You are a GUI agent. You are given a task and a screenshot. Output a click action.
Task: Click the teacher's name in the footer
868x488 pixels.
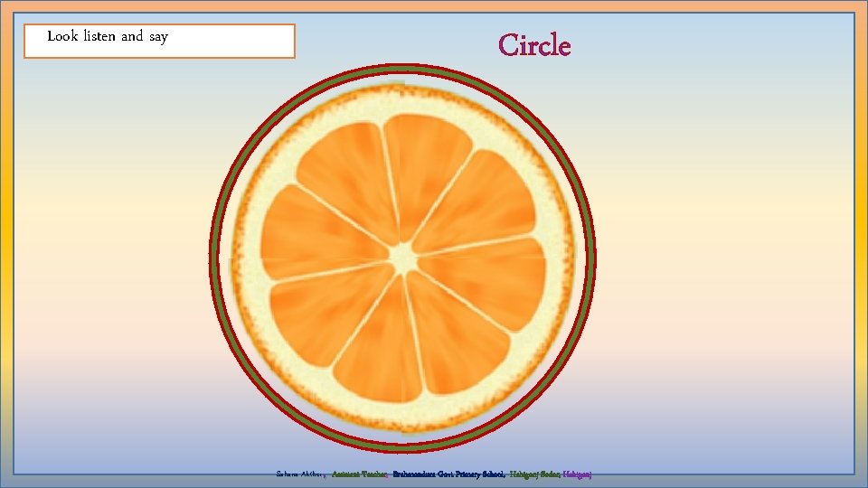[300, 474]
